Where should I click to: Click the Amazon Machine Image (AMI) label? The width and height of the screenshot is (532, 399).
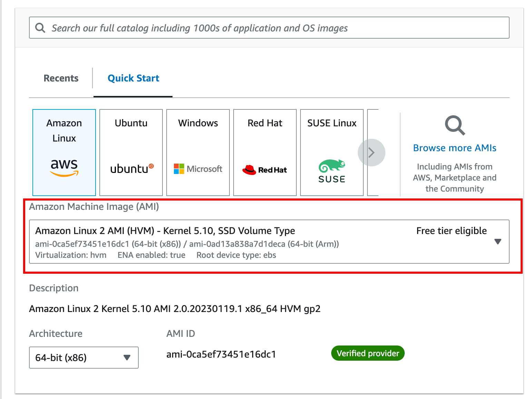pyautogui.click(x=94, y=207)
